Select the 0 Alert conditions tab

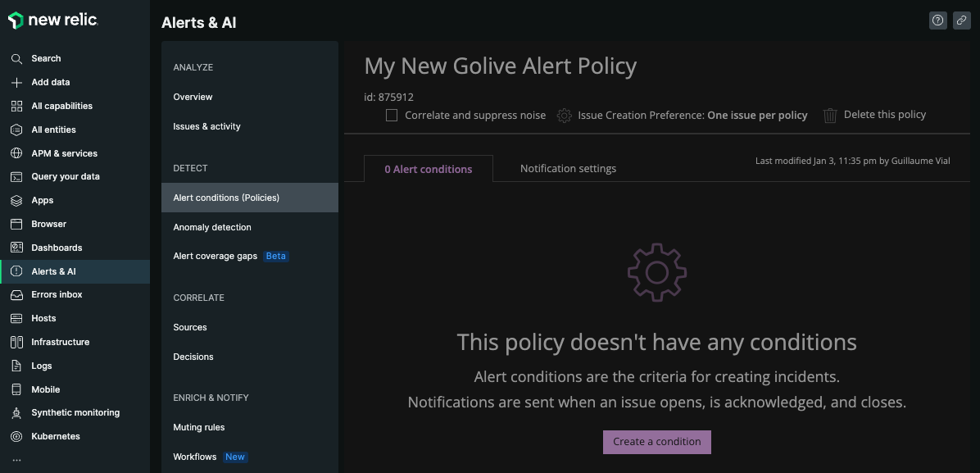pos(429,170)
